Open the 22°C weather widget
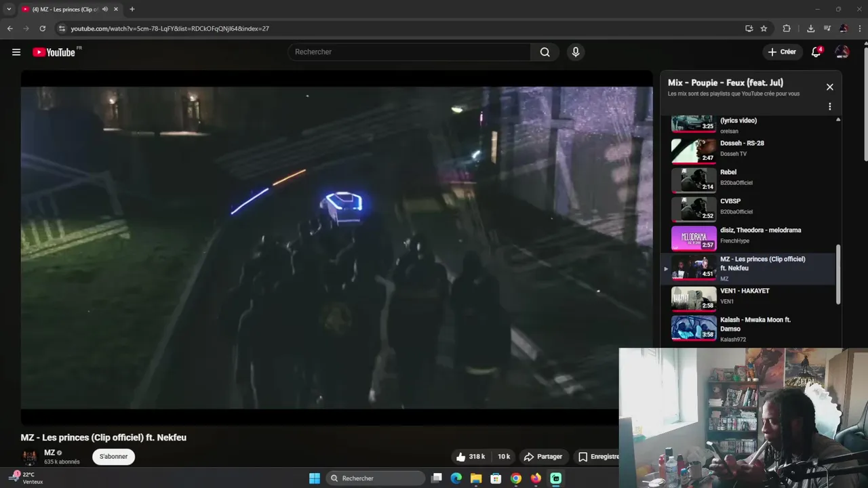Screen dimensions: 868x488 coord(27,478)
